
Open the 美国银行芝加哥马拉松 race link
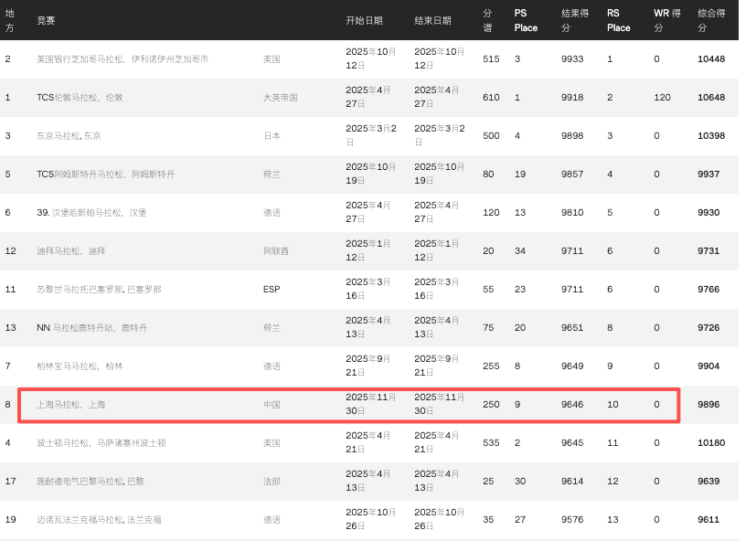point(122,59)
